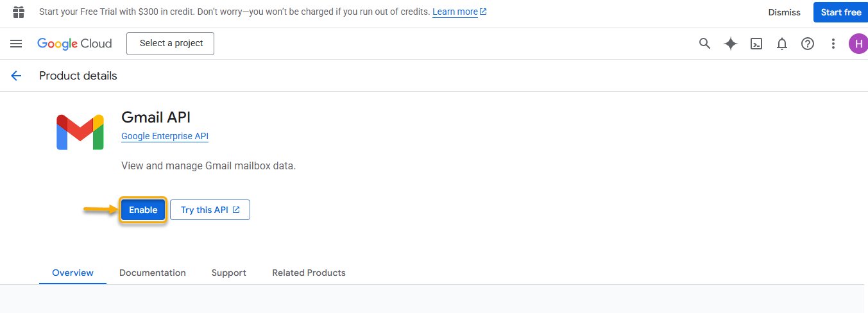Open the Support tab

pyautogui.click(x=229, y=273)
